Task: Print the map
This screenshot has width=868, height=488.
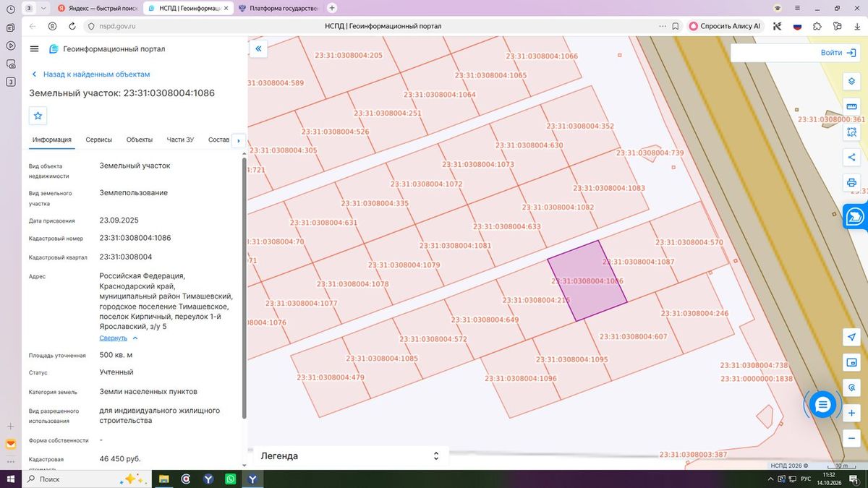Action: click(852, 182)
